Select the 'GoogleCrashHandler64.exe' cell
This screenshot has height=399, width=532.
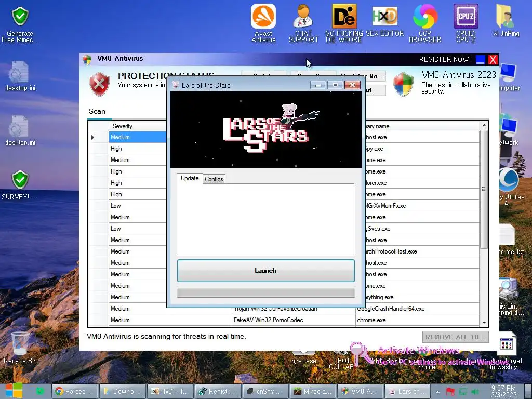click(x=417, y=309)
